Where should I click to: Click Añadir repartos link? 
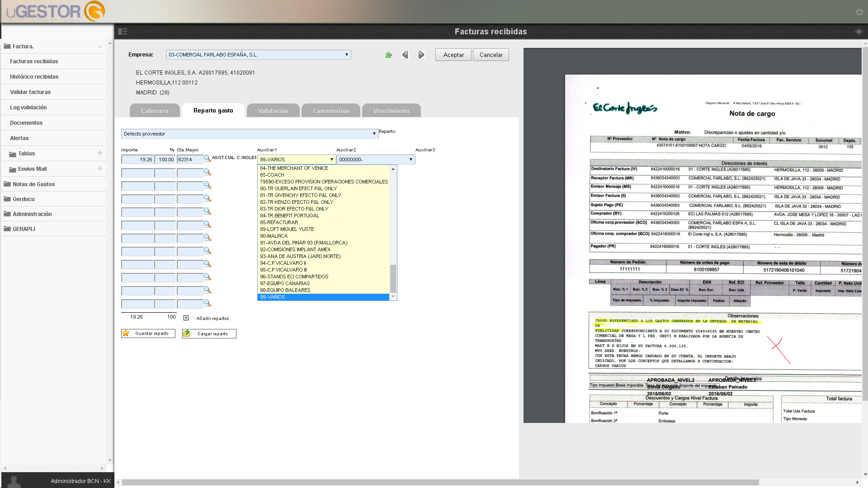(213, 318)
